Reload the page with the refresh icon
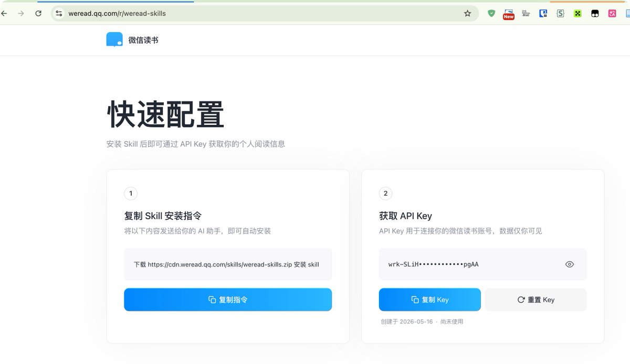Viewport: 630px width, 364px height. pos(38,14)
